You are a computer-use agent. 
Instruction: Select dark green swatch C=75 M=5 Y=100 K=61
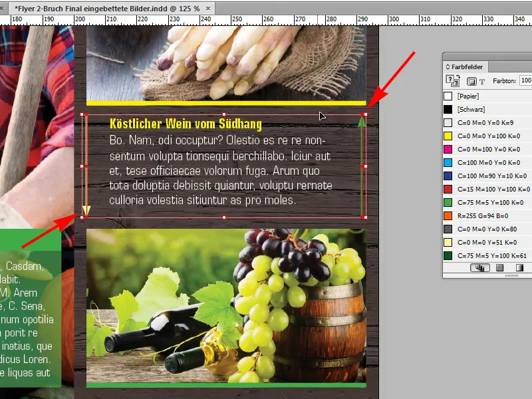coord(487,255)
